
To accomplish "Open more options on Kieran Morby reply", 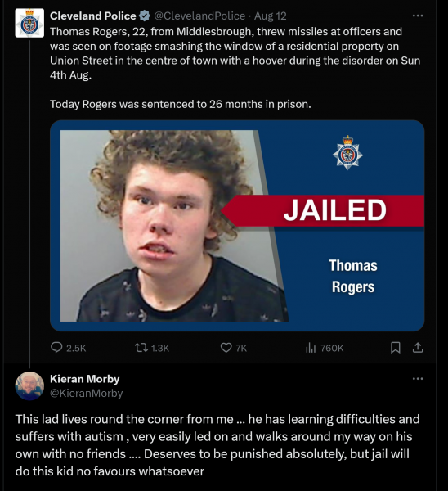I will point(418,379).
